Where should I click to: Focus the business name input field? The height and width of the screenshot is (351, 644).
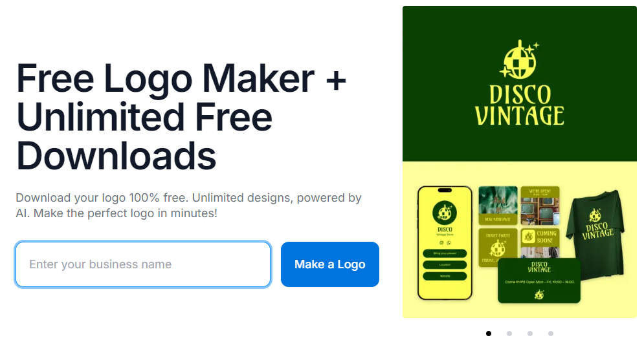143,264
